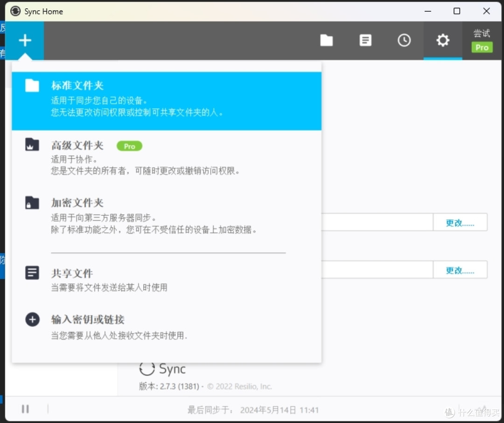Image resolution: width=504 pixels, height=423 pixels.
Task: Pause syncing with the pause button
Action: pyautogui.click(x=25, y=409)
